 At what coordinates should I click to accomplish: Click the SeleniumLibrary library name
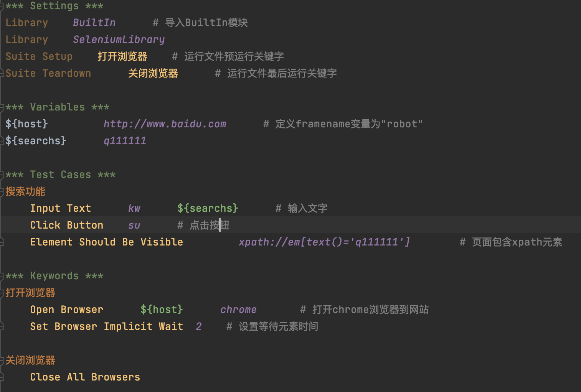coord(119,40)
